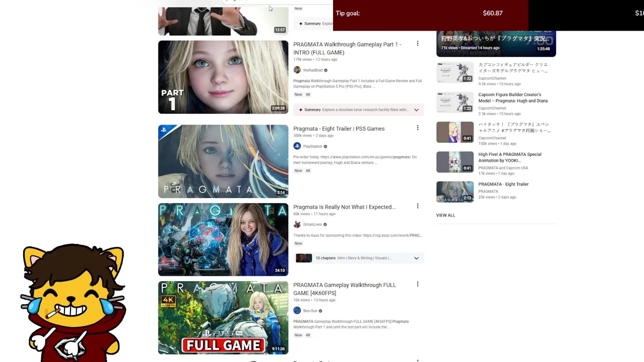Click the 4K badge under PRAGMATA Walkthrough Part 1
Image resolution: width=644 pixels, height=362 pixels.
coord(308,95)
